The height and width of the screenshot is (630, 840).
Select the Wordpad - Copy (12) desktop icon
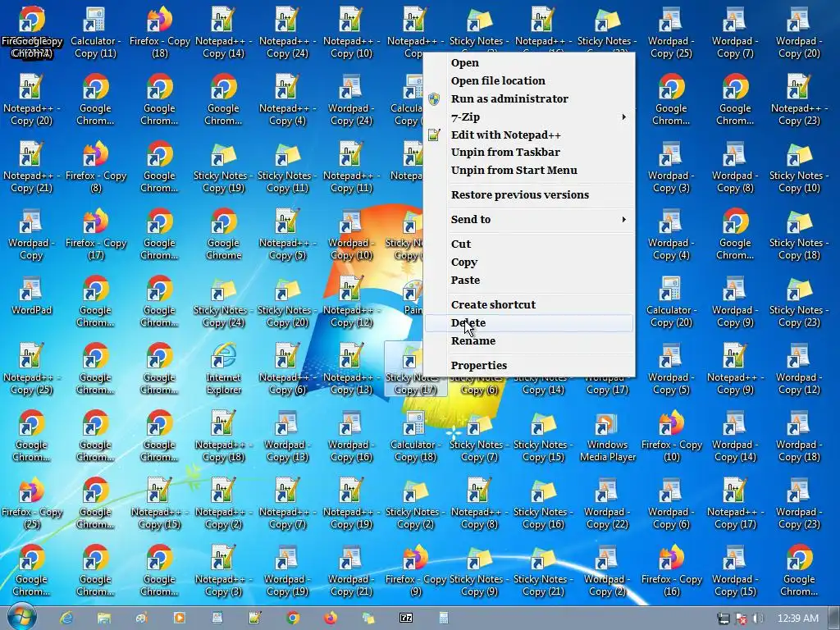(799, 368)
